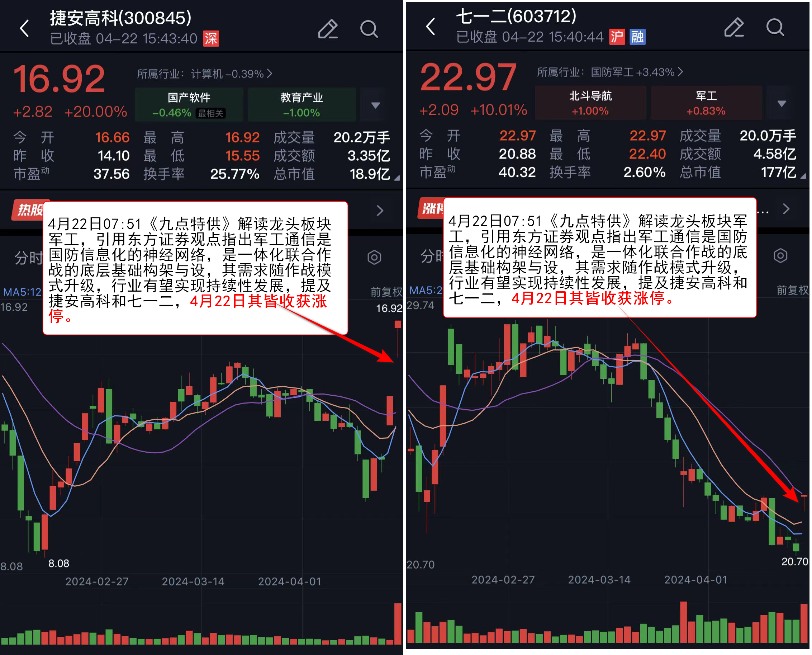Open search from the 捷安高科 header
This screenshot has width=812, height=655.
point(369,29)
